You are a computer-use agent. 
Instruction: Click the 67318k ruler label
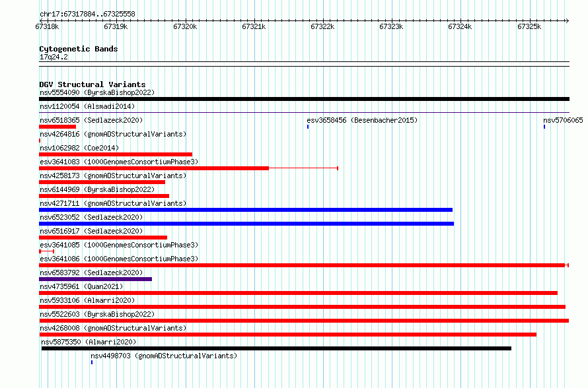coord(47,26)
